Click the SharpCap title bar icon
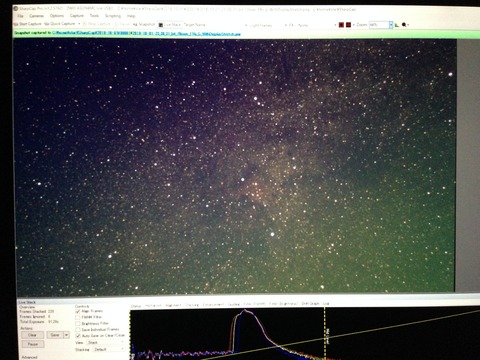The image size is (480, 360). (16, 8)
